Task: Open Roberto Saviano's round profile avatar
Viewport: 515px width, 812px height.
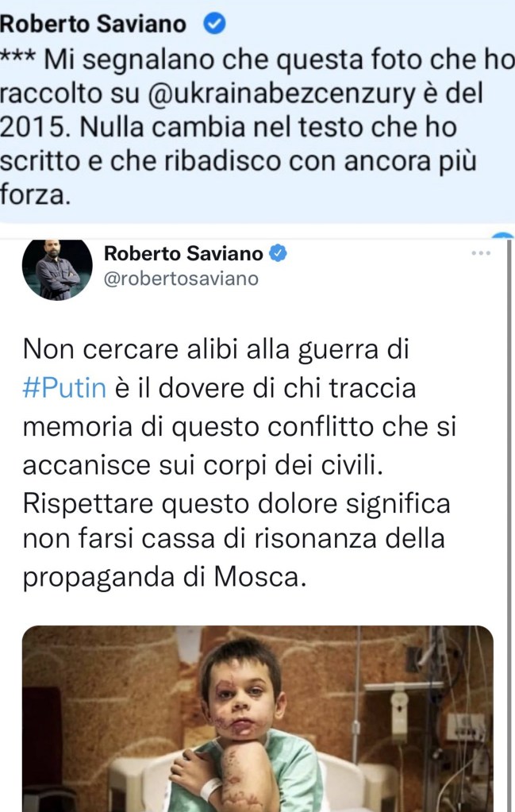Action: pyautogui.click(x=57, y=267)
